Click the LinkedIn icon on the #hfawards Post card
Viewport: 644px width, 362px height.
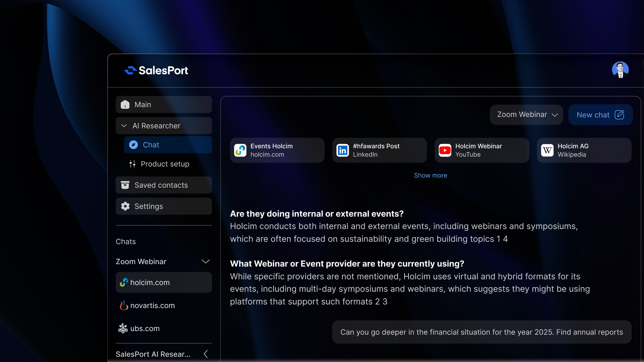click(x=342, y=150)
